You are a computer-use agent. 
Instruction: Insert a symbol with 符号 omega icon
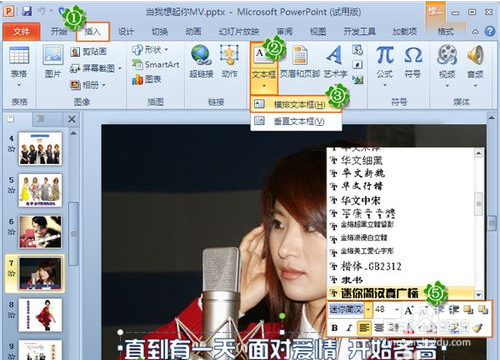coord(413,55)
